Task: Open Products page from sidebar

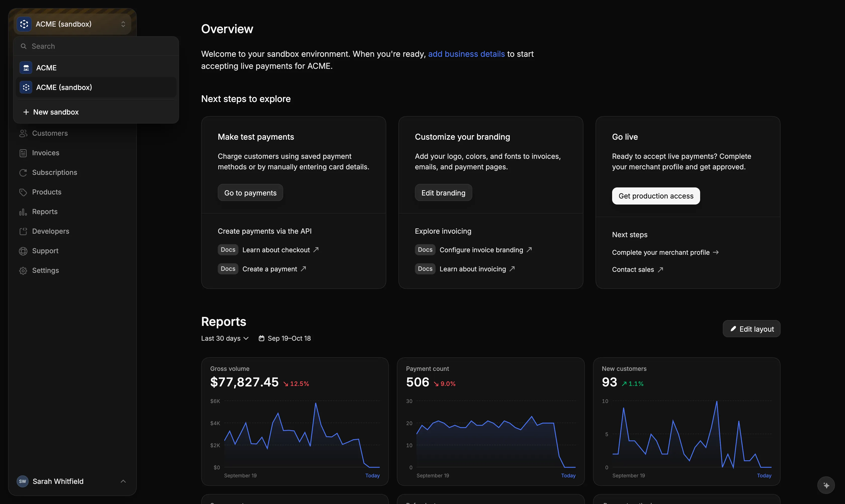Action: click(x=72, y=192)
